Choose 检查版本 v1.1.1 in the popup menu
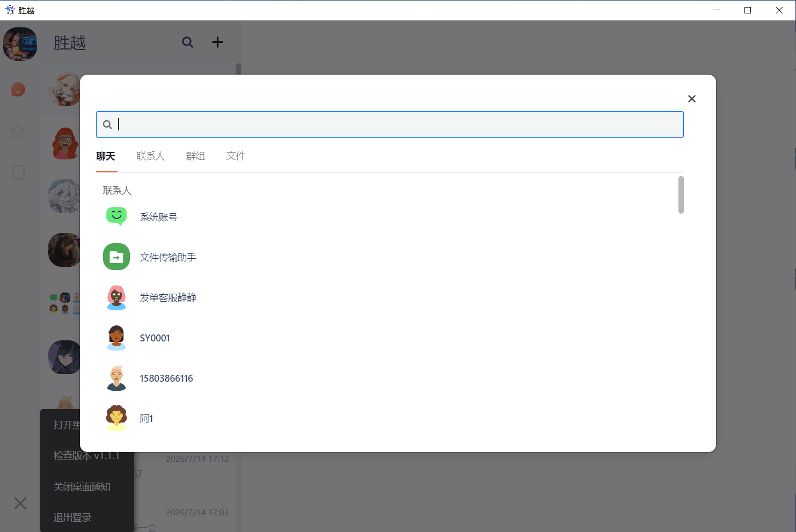 (87, 456)
